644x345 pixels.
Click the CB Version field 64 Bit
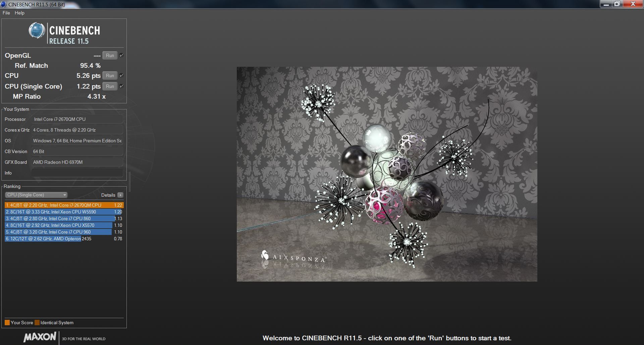point(77,151)
